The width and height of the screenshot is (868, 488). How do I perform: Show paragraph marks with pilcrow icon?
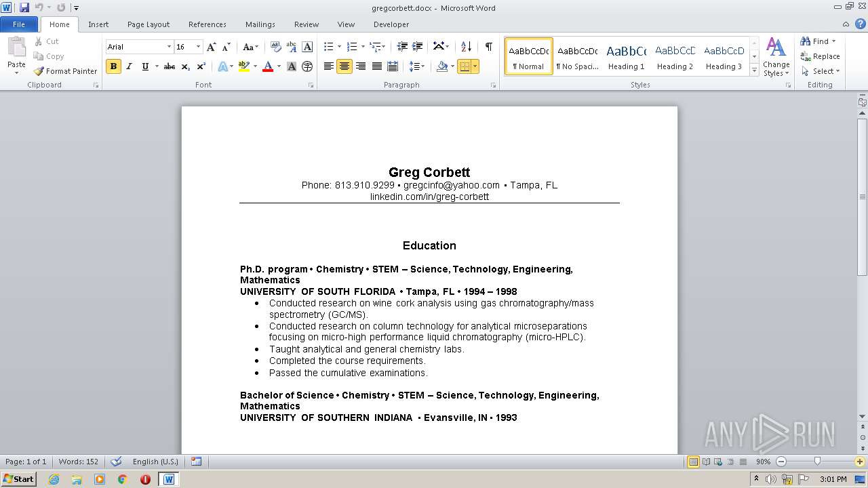(x=488, y=47)
